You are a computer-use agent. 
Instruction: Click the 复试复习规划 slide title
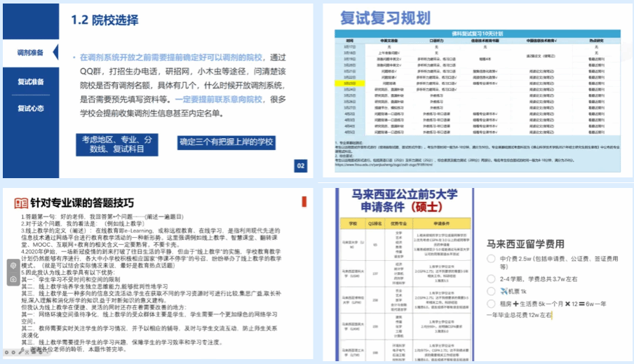(385, 18)
